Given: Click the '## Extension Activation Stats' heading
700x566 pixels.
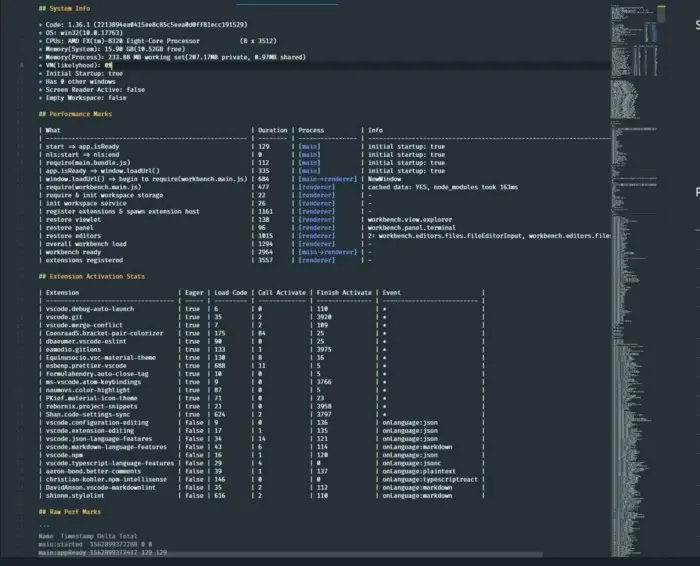Looking at the screenshot, I should (x=92, y=276).
